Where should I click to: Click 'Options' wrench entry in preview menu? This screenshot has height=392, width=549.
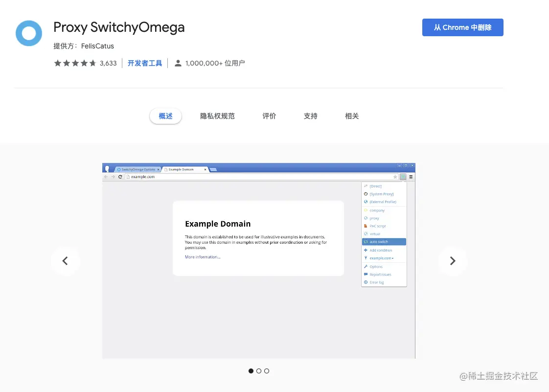pyautogui.click(x=376, y=267)
